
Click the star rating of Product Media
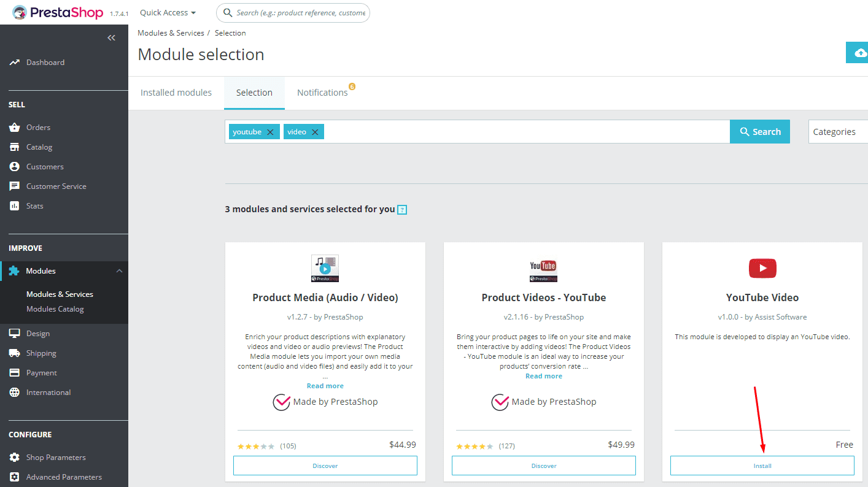(255, 446)
